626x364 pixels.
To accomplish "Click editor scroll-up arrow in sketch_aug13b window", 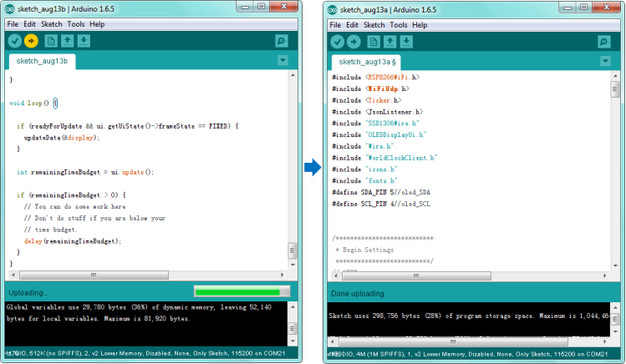I will click(x=293, y=75).
